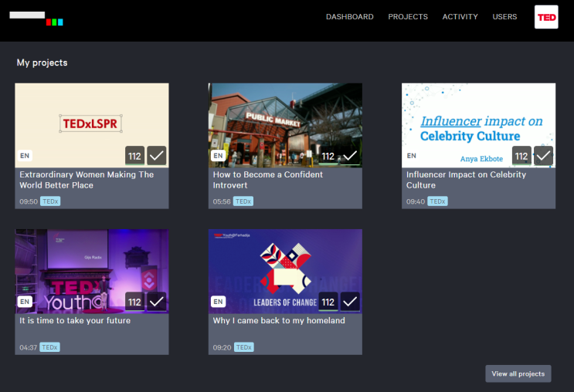Click the checkmark on my homeland project
Screen dimensions: 574x392
click(x=350, y=302)
